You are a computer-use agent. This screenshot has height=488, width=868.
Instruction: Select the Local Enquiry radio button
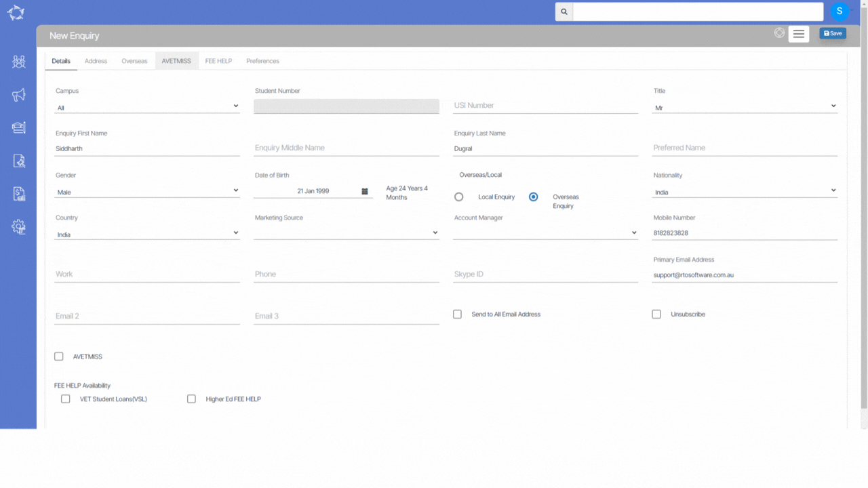[x=459, y=197]
